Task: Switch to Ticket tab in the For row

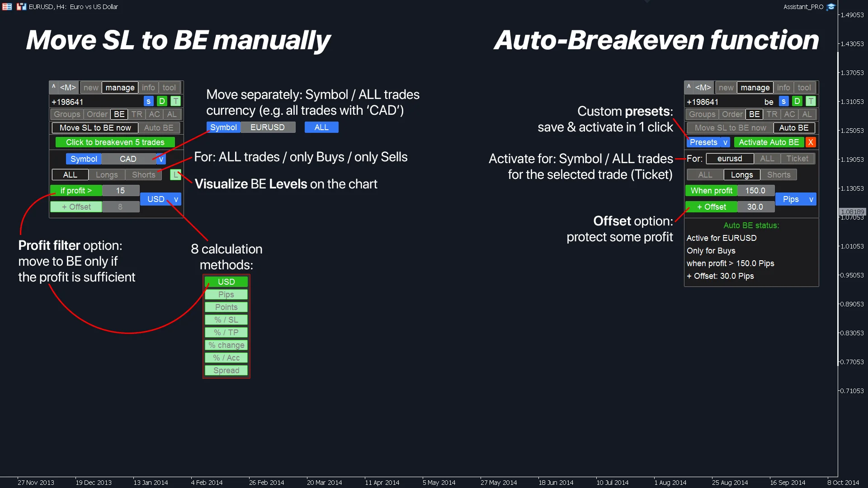Action: coord(797,159)
